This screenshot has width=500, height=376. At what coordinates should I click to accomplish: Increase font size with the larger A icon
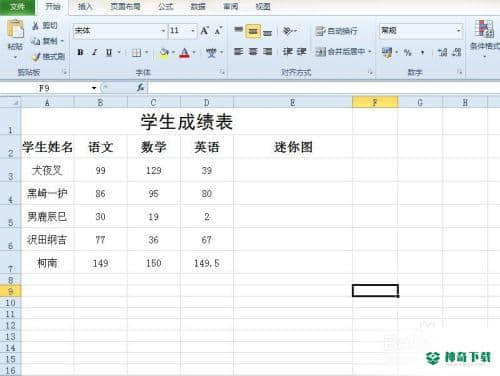click(204, 31)
